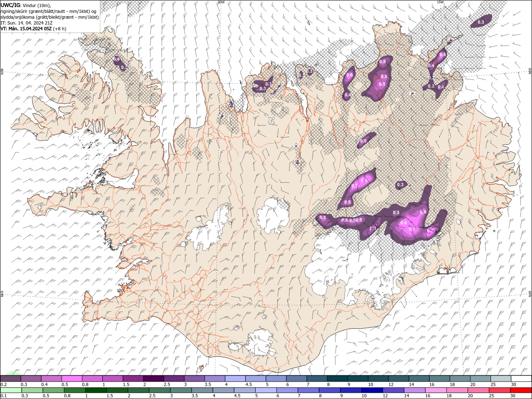Click the 'slydda/snjókoma' legend description line
Image resolution: width=532 pixels, height=399 pixels.
[49, 17]
